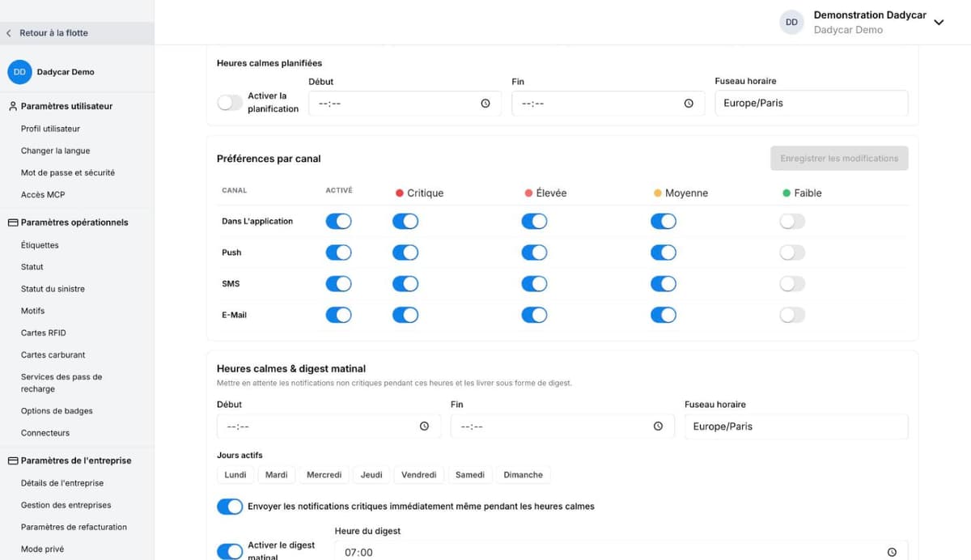Toggle the E-Mail channel Critique switch
971x560 pixels.
click(x=405, y=316)
